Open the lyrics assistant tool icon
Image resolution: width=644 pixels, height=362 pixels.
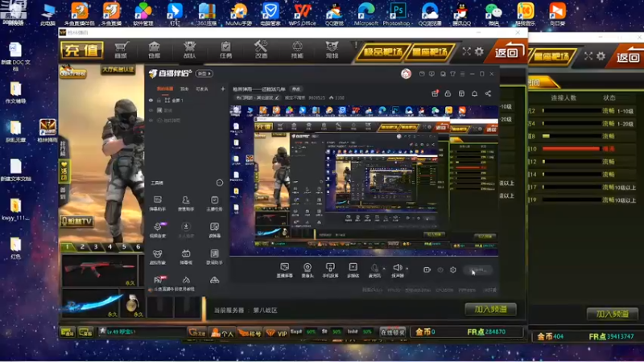214,257
